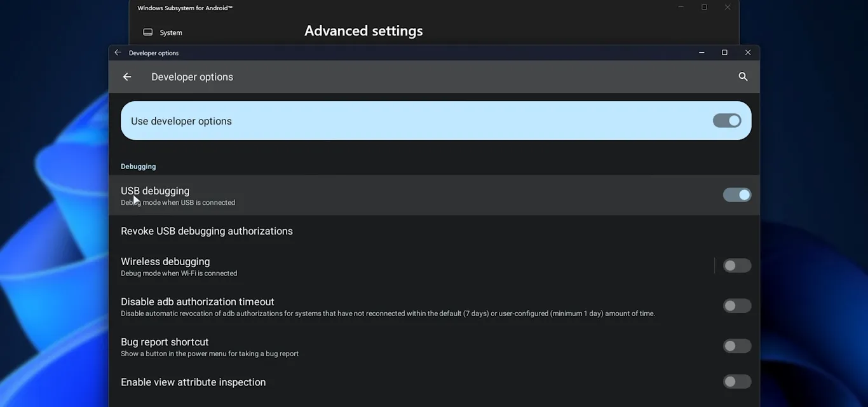
Task: Open search in Developer options
Action: click(x=743, y=77)
